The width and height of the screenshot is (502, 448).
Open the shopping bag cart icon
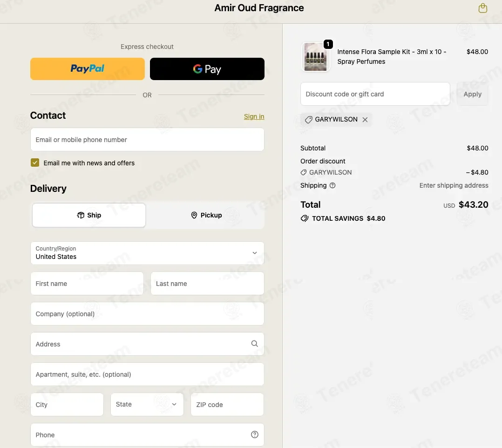(x=482, y=8)
